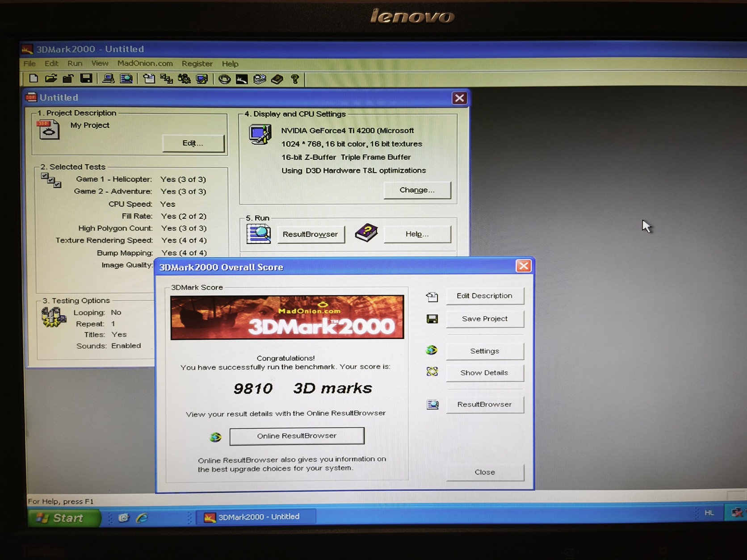Click the icon beside Edit Description button

point(432,297)
